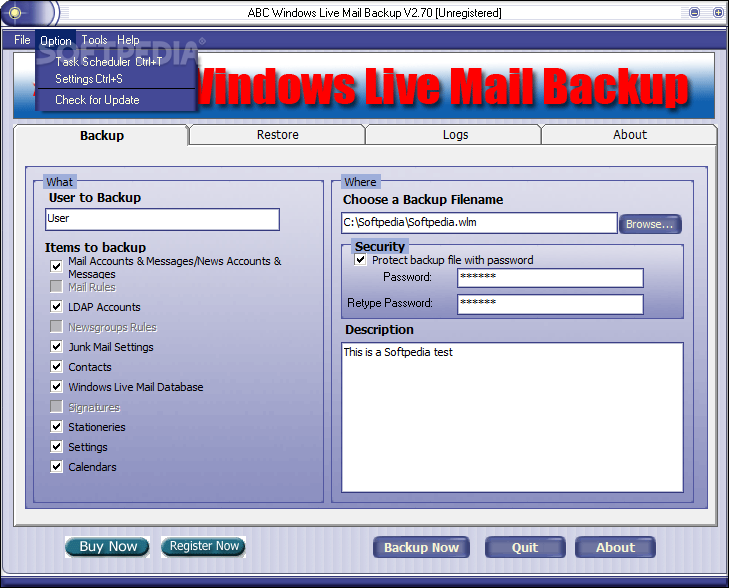Screen dimensions: 729x588
Task: Click the About button at bottom
Action: coord(615,547)
